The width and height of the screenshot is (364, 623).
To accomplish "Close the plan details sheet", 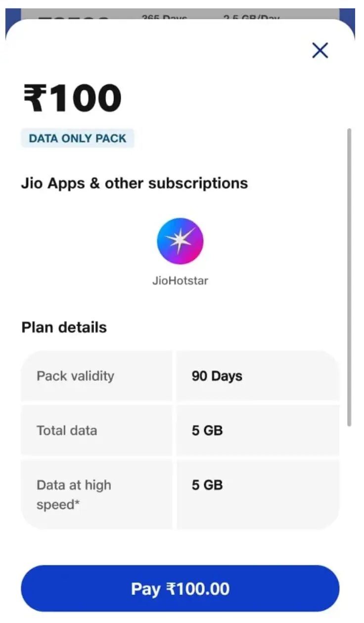I will tap(320, 51).
